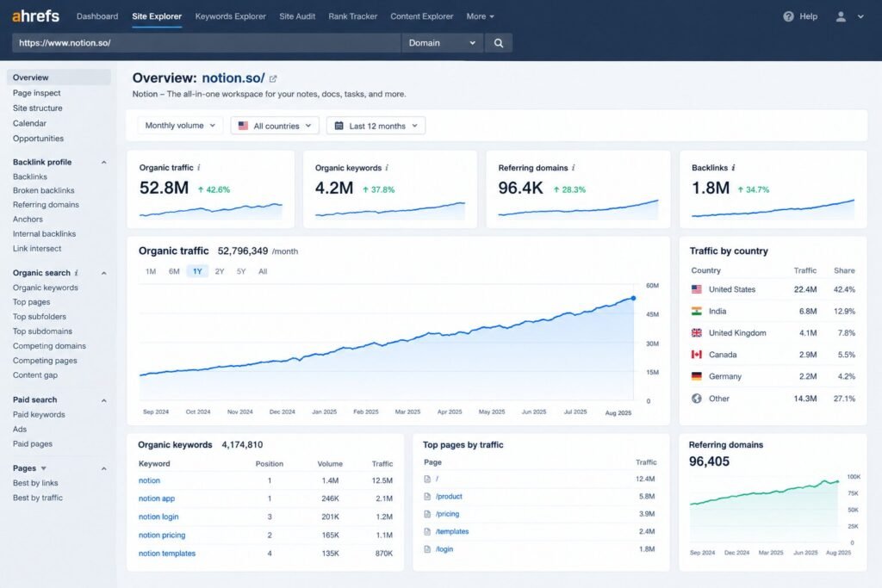
Task: Click the endpoint marker on Organic traffic chart
Action: (x=633, y=299)
